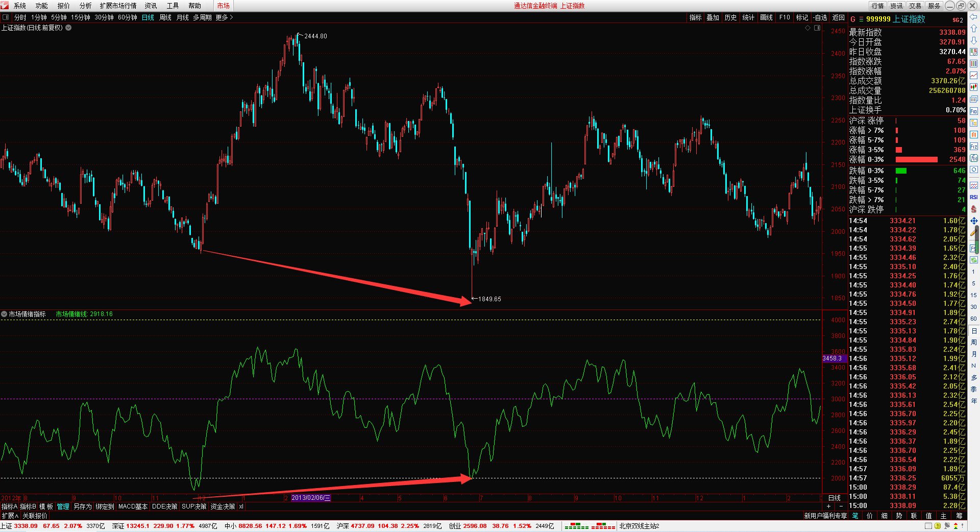Click the 叠加 overlay button

pyautogui.click(x=713, y=17)
